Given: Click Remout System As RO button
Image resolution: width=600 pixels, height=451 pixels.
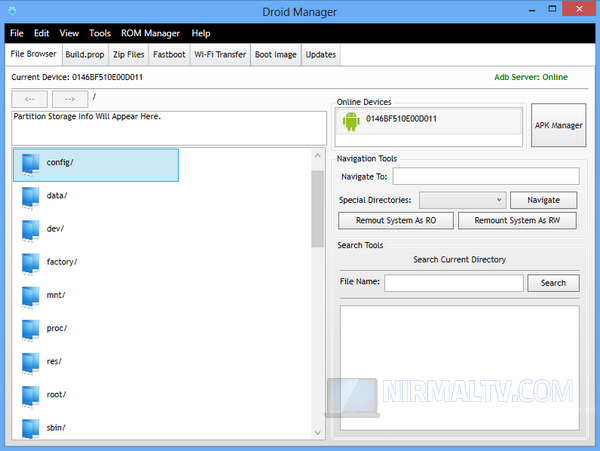Looking at the screenshot, I should tap(396, 220).
